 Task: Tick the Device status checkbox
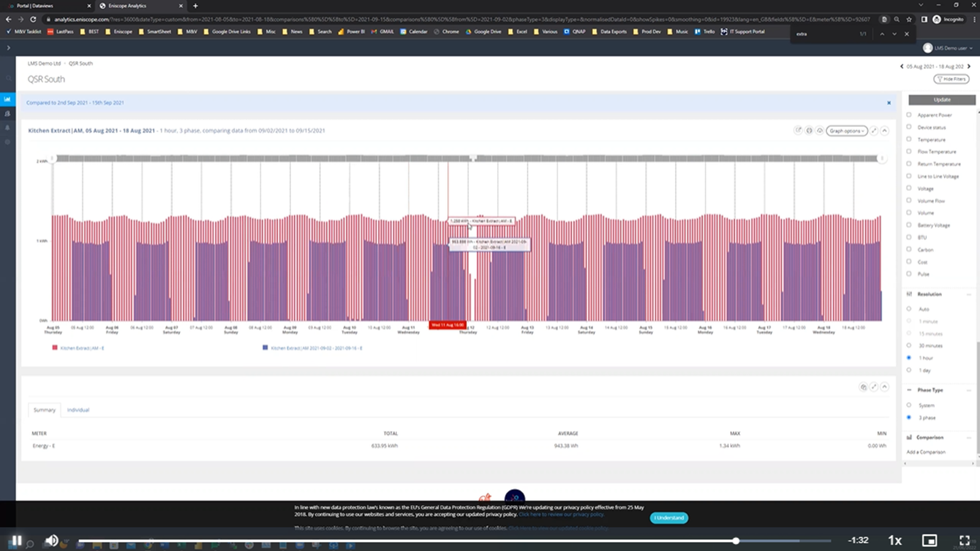[909, 127]
